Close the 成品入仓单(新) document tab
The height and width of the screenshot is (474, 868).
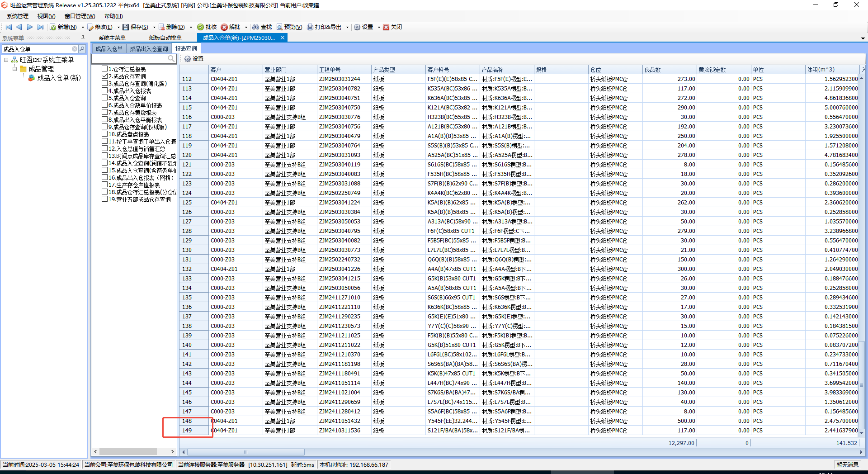[283, 38]
